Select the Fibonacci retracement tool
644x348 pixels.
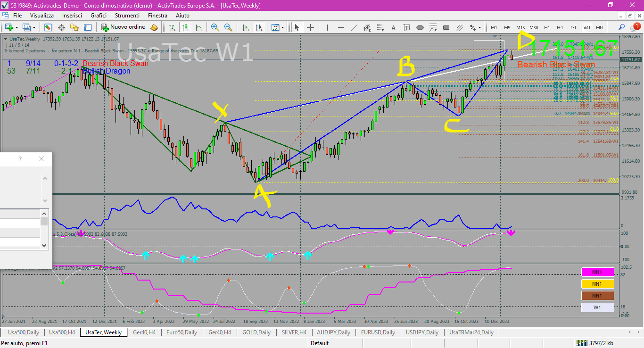(x=380, y=27)
